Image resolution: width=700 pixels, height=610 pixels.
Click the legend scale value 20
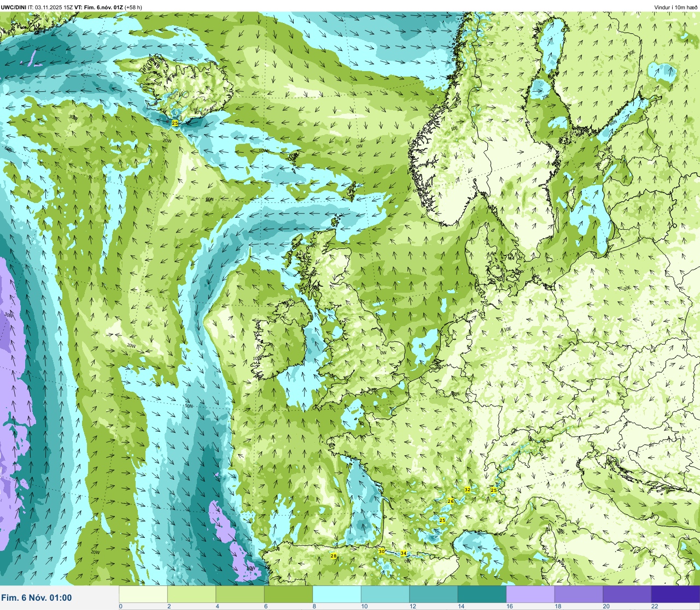(606, 606)
